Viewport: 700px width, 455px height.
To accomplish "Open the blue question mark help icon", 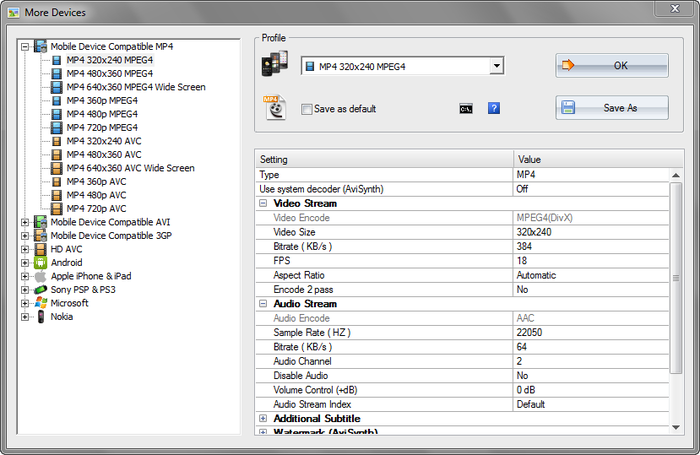I will coord(494,108).
